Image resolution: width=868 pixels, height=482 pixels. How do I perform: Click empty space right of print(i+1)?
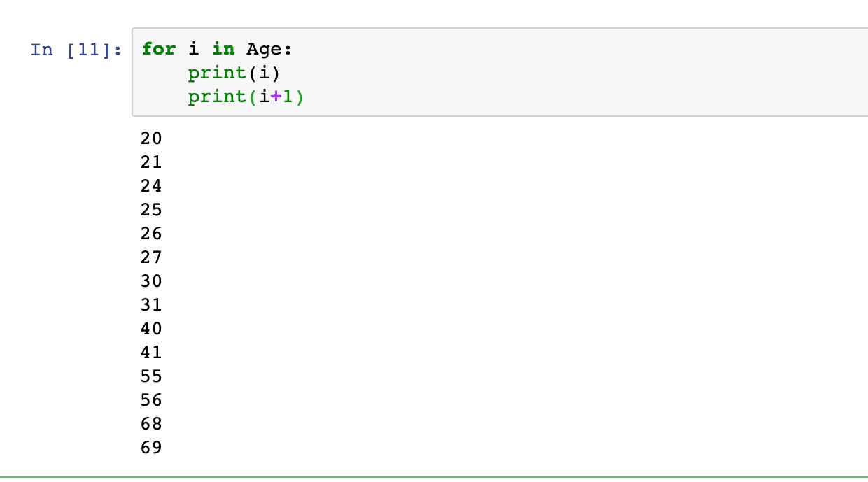click(581, 97)
